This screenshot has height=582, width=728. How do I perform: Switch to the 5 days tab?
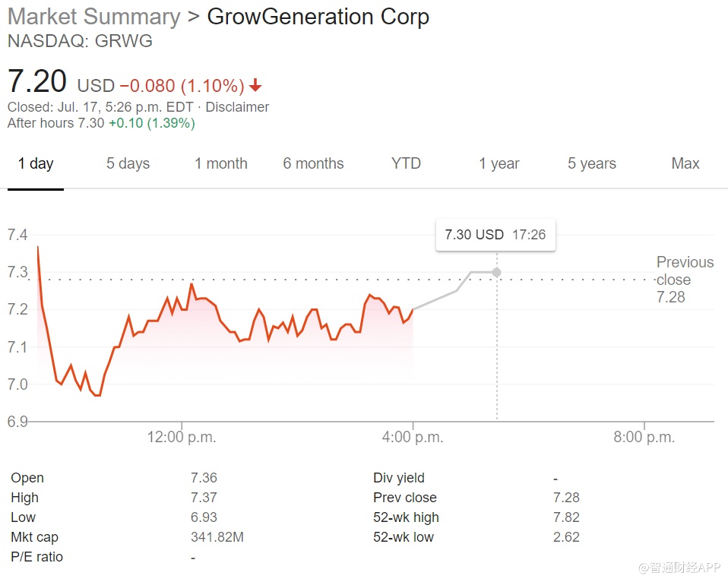128,163
